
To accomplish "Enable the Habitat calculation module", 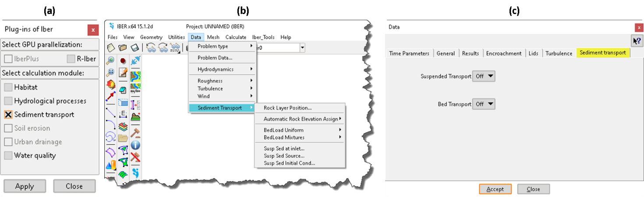I will [8, 87].
